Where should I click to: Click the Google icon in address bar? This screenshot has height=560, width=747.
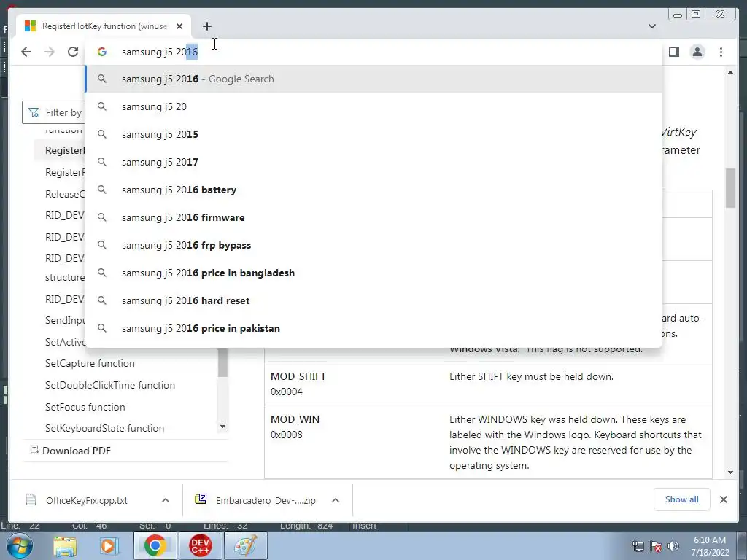[102, 52]
